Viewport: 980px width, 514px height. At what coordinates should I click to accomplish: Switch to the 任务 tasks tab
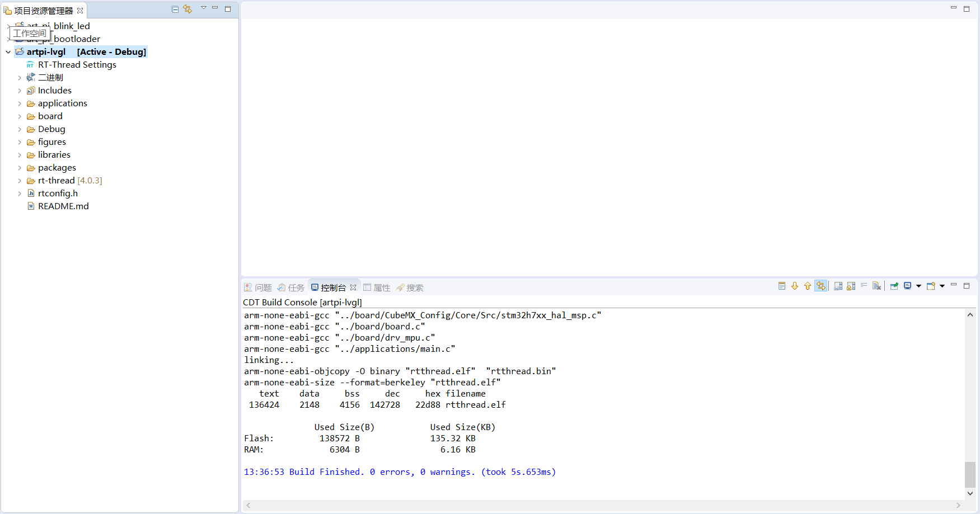click(291, 287)
